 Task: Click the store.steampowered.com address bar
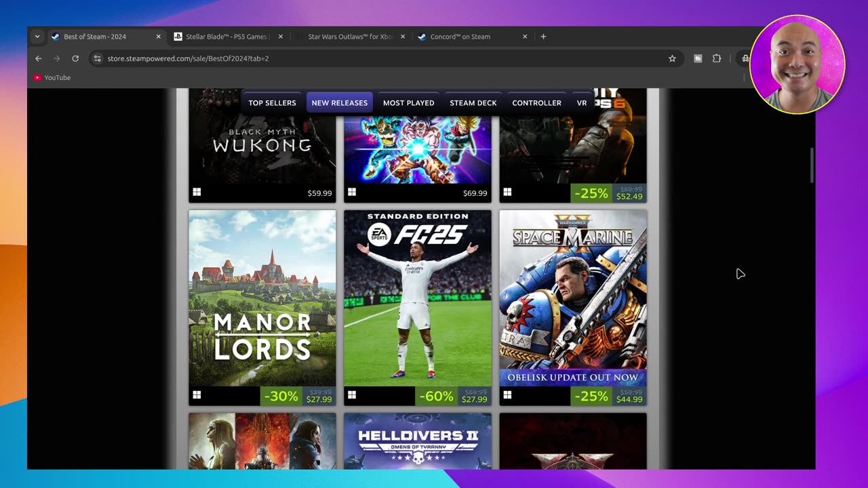(x=387, y=58)
